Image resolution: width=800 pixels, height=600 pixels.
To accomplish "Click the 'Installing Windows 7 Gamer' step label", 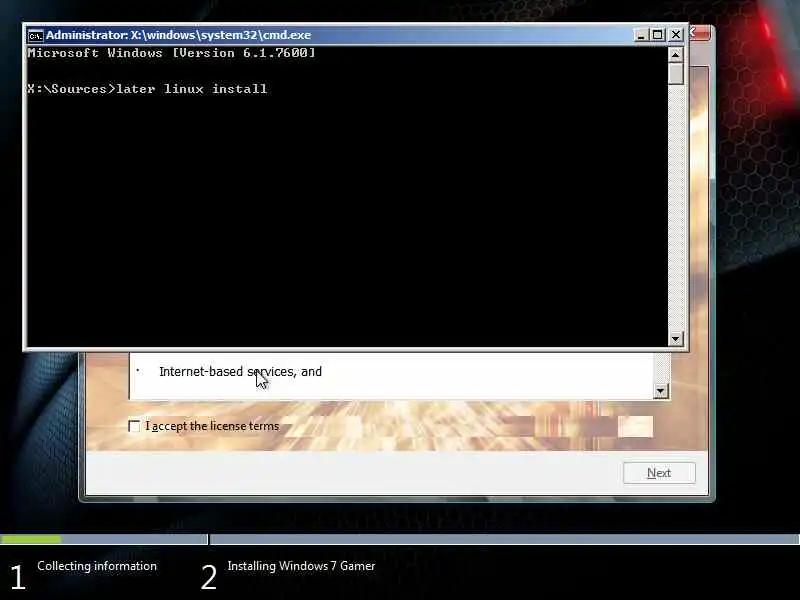I will tap(301, 566).
